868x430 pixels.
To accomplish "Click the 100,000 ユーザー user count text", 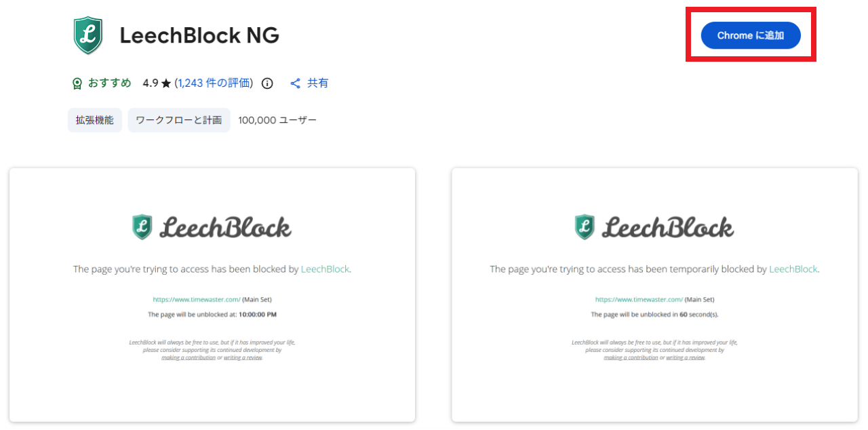I will 277,119.
